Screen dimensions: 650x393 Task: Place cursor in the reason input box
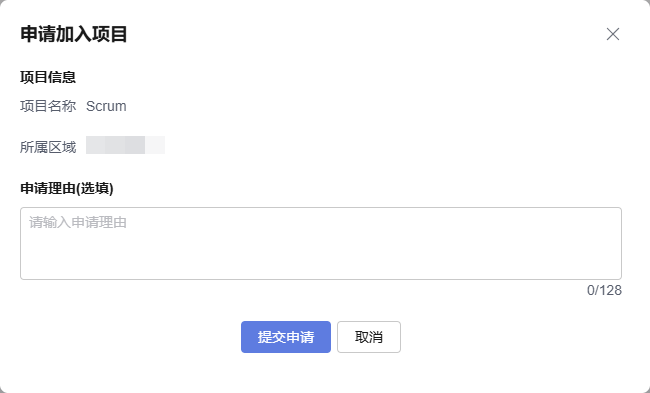321,243
